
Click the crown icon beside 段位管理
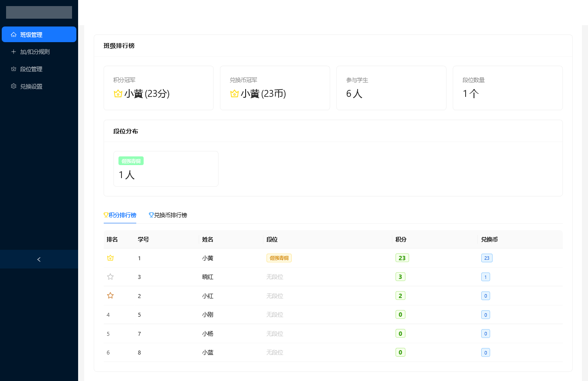tap(13, 69)
